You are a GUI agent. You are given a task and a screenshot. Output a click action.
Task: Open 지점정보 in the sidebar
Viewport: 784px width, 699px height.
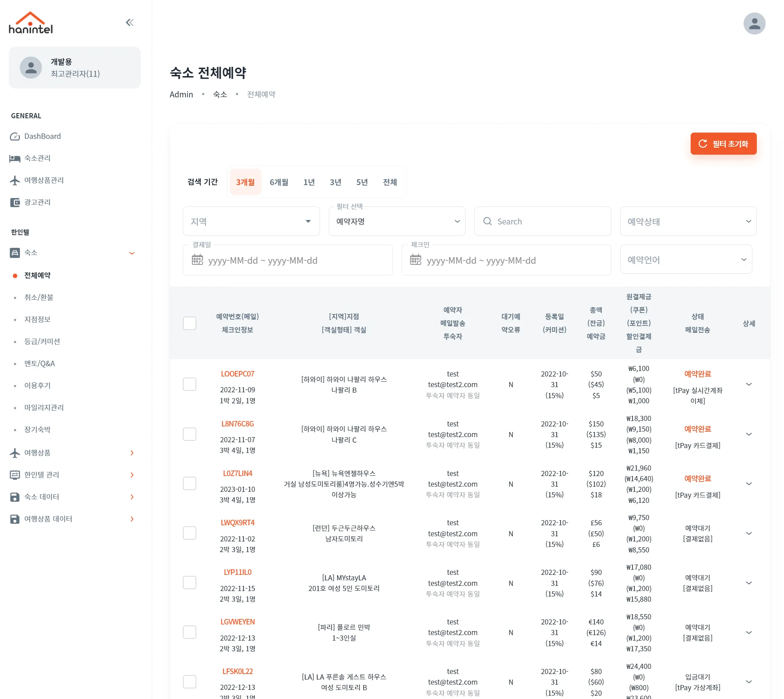(37, 319)
